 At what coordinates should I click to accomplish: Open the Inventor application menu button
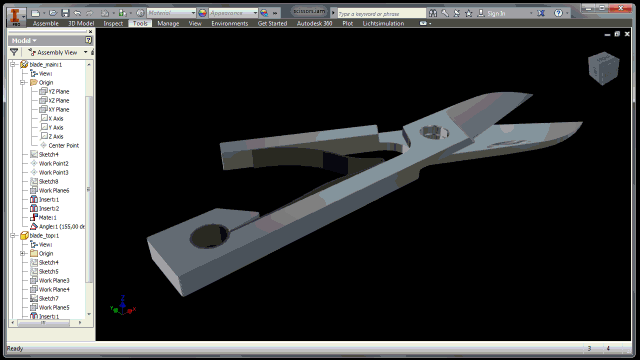click(16, 17)
